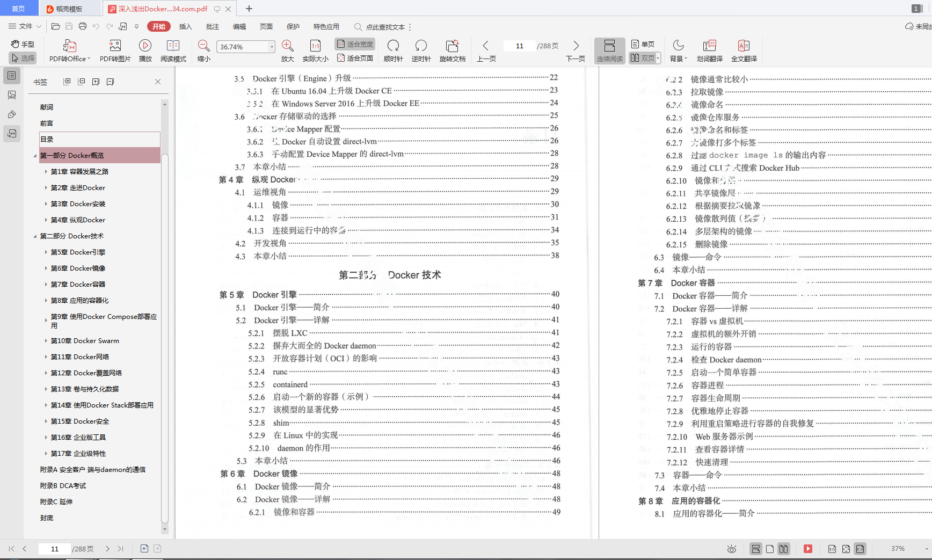Image resolution: width=932 pixels, height=560 pixels.
Task: Toggle status bar double-page view
Action: pyautogui.click(x=784, y=549)
